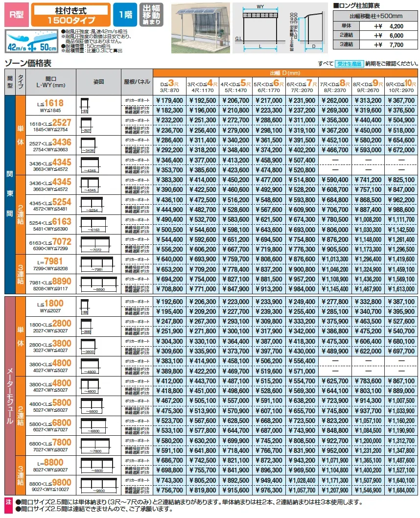Select price cell ¥1,312,700

coord(401,440)
